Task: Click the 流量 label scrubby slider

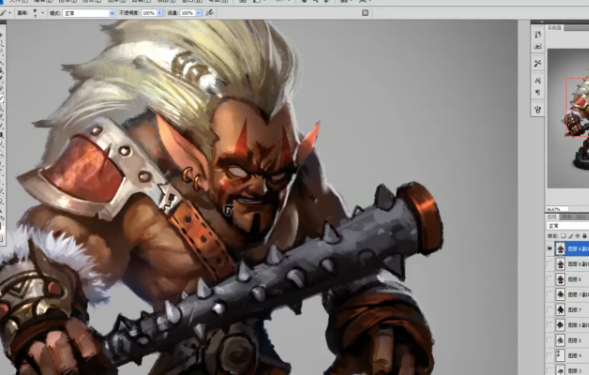Action: tap(173, 13)
